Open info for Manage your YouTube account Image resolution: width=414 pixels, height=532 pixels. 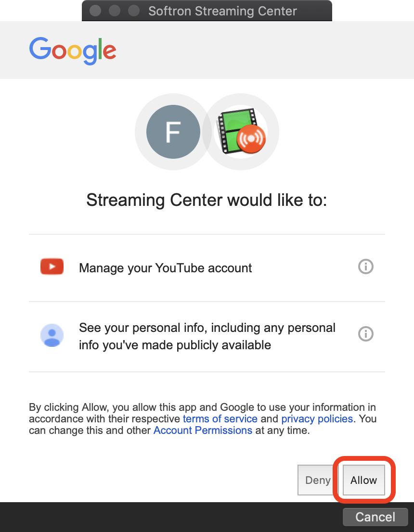click(366, 266)
